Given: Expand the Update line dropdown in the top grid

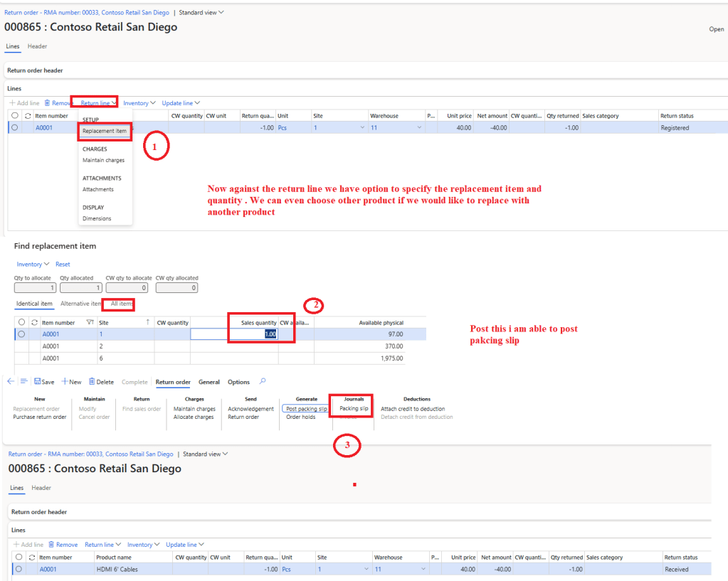Looking at the screenshot, I should pyautogui.click(x=181, y=103).
